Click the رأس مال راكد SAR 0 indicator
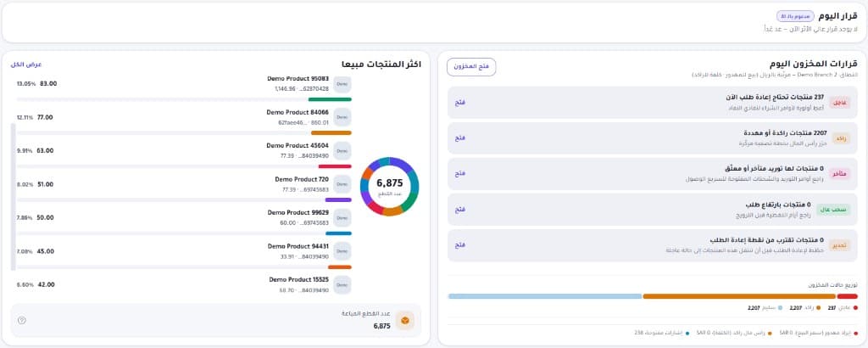The width and height of the screenshot is (868, 348). [x=734, y=333]
